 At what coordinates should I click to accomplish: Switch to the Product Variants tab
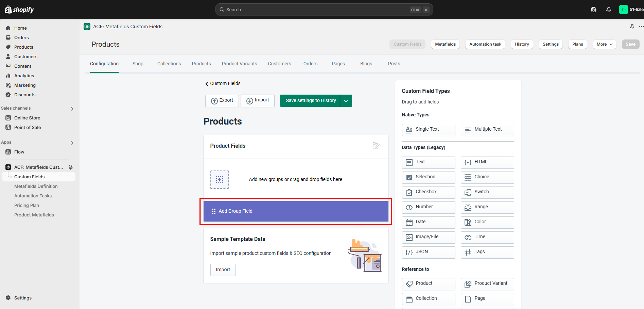click(x=239, y=64)
